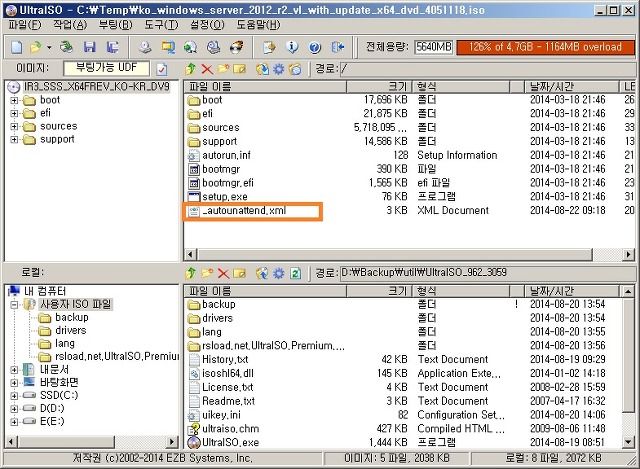The image size is (640, 469).
Task: Click the gear icon in local pane toolbar
Action: [x=278, y=273]
